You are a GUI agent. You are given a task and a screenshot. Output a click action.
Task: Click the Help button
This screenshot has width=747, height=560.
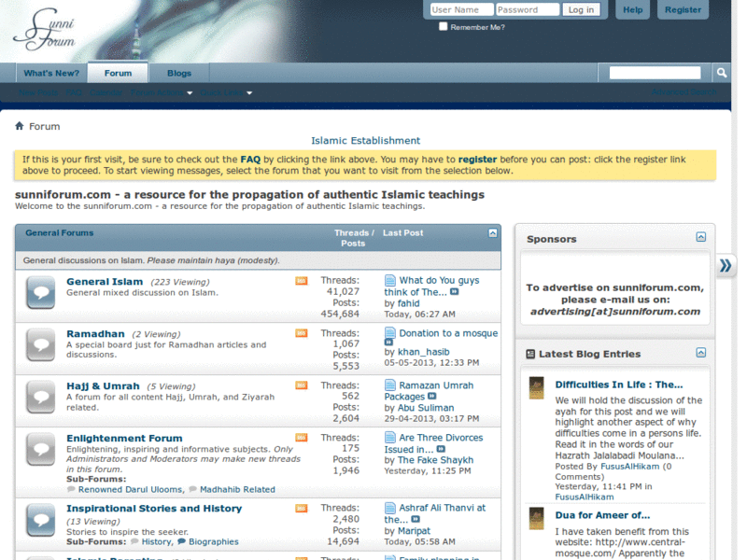coord(633,9)
